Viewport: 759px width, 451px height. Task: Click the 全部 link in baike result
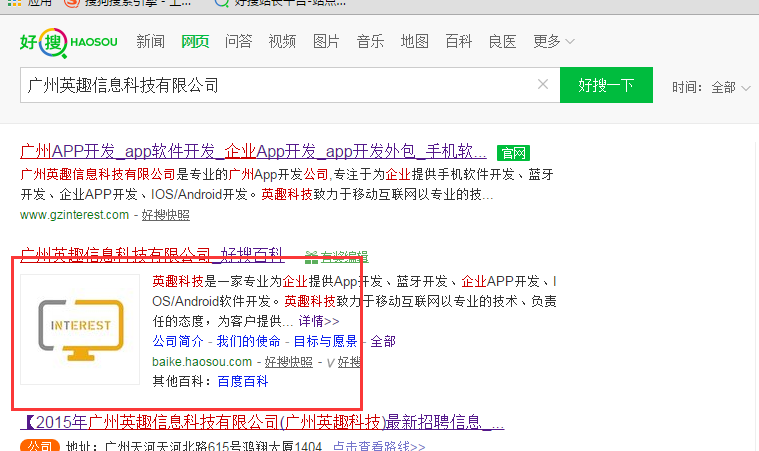383,342
